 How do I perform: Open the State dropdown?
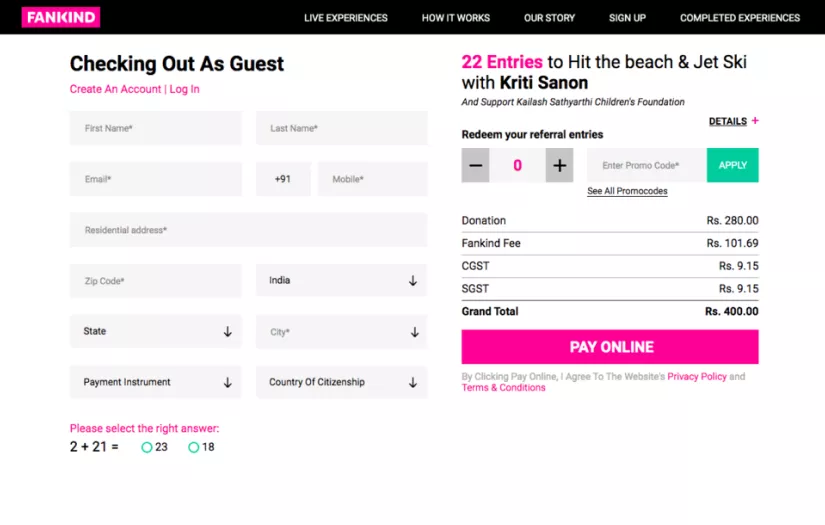pos(155,331)
